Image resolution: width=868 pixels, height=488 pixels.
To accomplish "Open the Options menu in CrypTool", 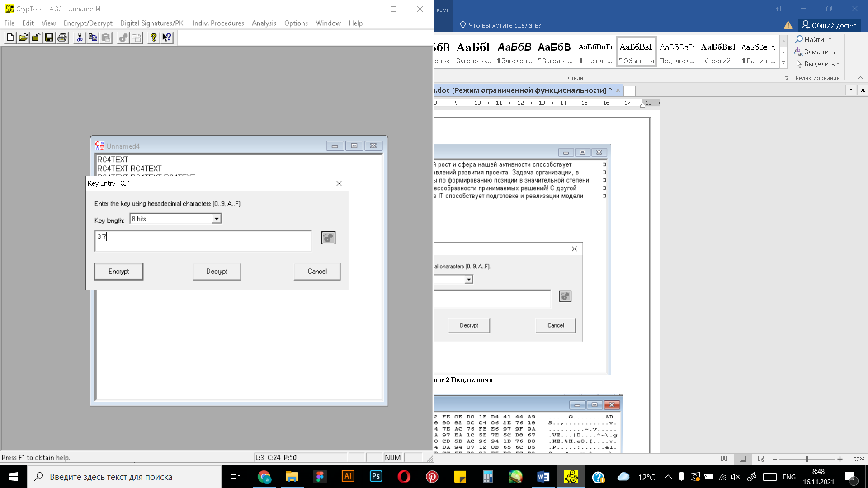I will point(296,23).
